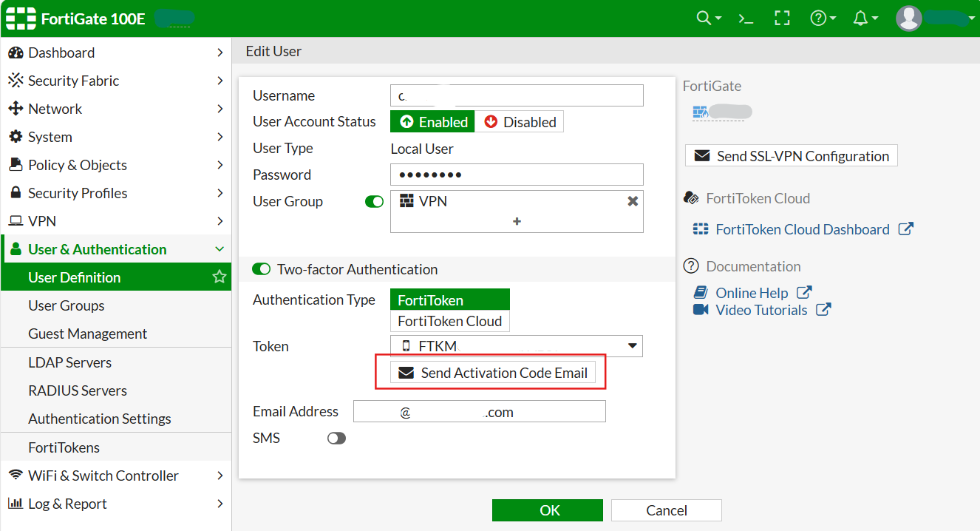
Task: Click the Dashboard gauge icon
Action: pos(16,53)
